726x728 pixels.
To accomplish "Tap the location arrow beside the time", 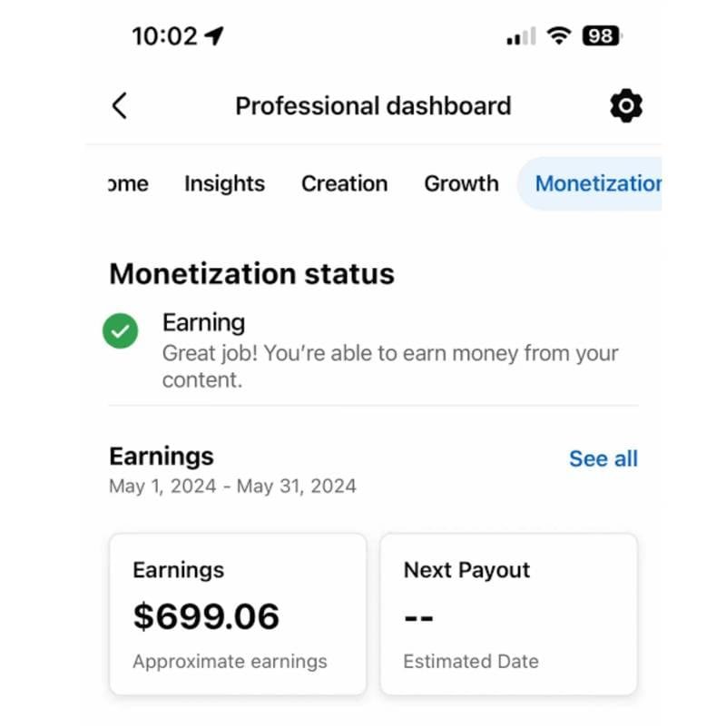I will coord(214,36).
